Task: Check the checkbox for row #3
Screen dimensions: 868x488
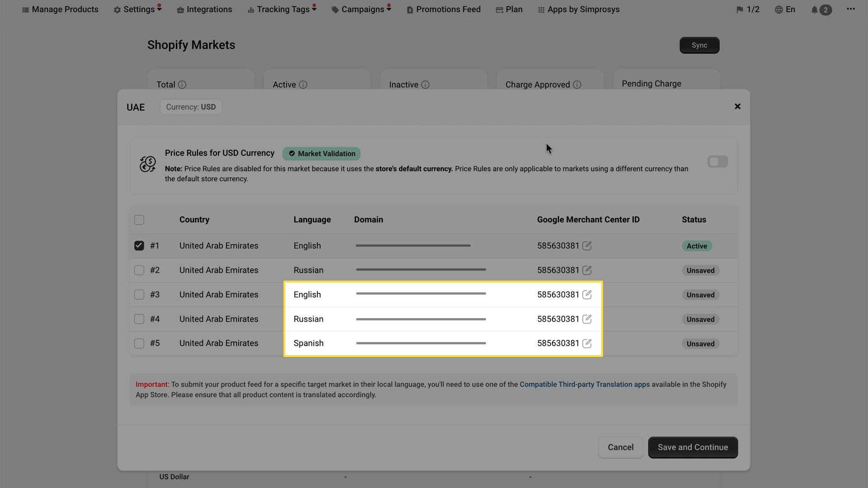Action: pos(139,295)
